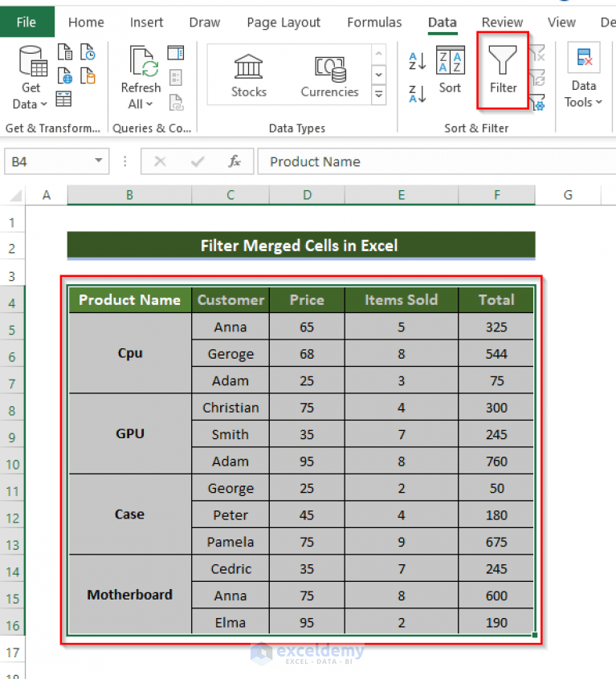Click From Web icon
The width and height of the screenshot is (616, 679).
65,75
